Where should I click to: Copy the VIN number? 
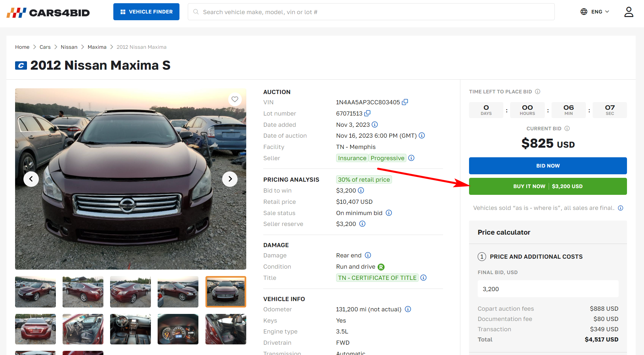(x=405, y=102)
